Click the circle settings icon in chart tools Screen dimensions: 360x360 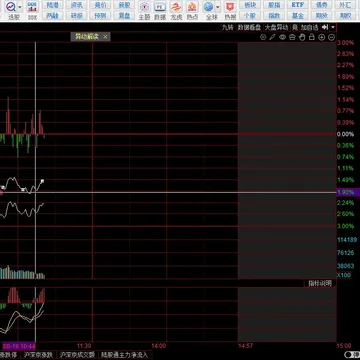click(263, 37)
